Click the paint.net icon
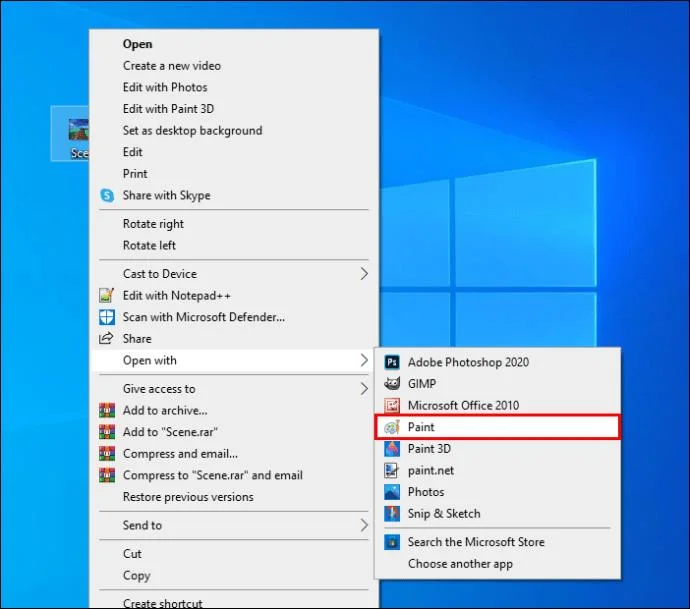Screen dimensions: 690x609 coord(391,471)
